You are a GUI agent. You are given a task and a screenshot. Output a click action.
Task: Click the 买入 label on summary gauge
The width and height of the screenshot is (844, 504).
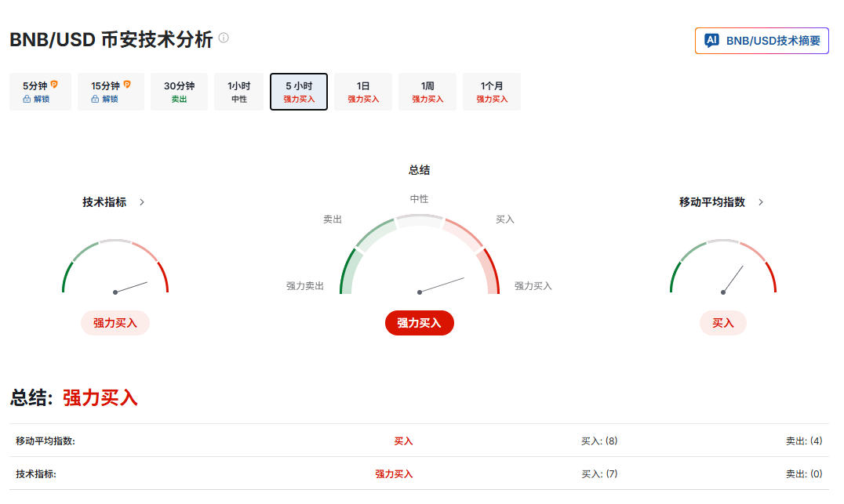[505, 219]
